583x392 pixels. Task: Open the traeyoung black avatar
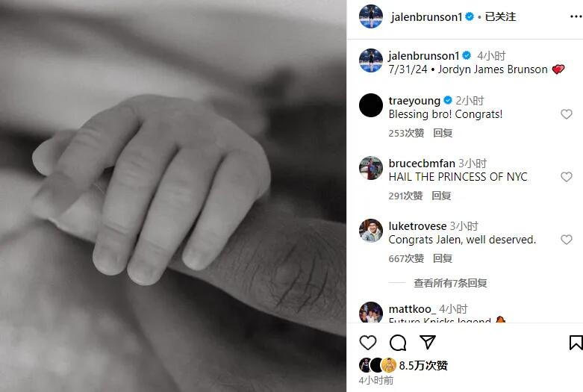[x=371, y=105]
